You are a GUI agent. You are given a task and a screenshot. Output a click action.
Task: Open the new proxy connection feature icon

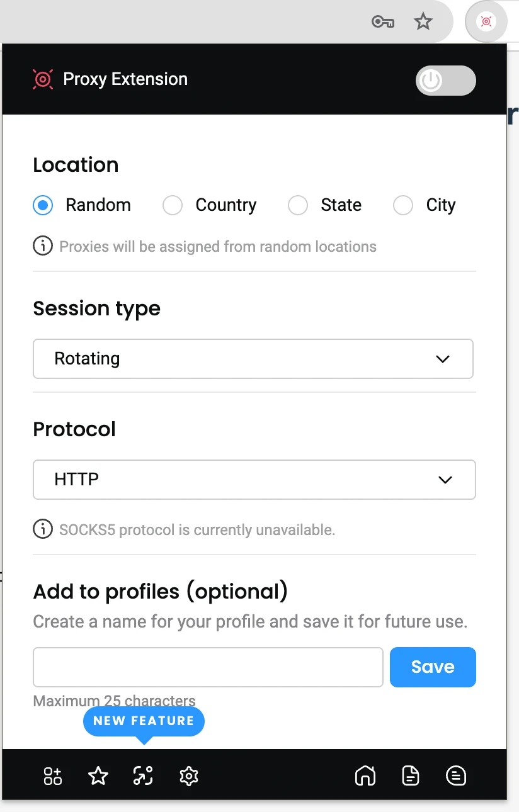[143, 776]
